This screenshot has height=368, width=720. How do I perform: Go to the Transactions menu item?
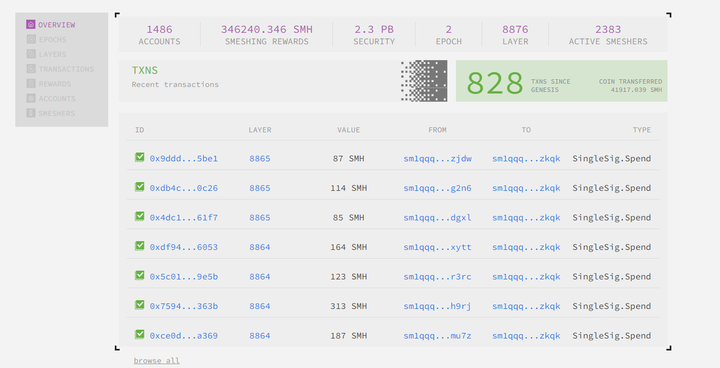[x=66, y=69]
